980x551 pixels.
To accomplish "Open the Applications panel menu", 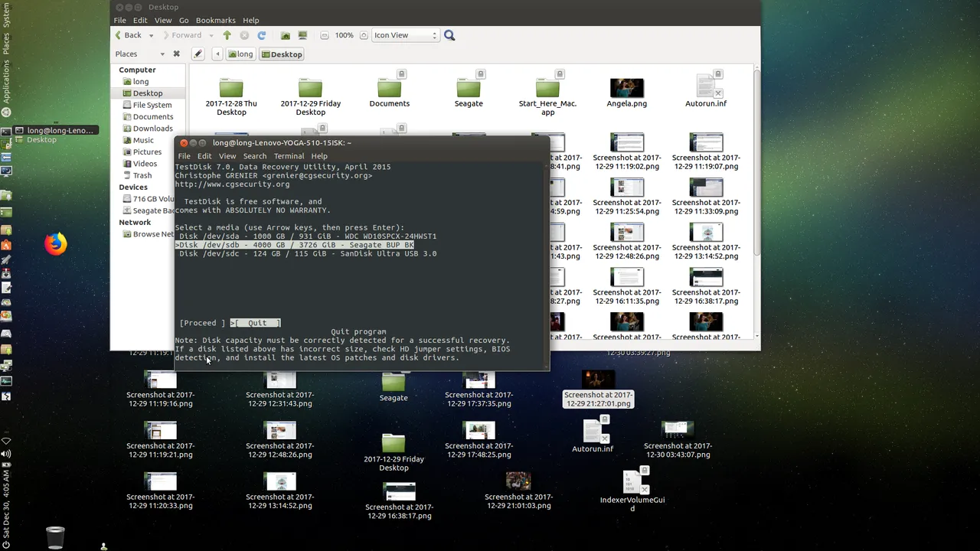I will tap(6, 83).
